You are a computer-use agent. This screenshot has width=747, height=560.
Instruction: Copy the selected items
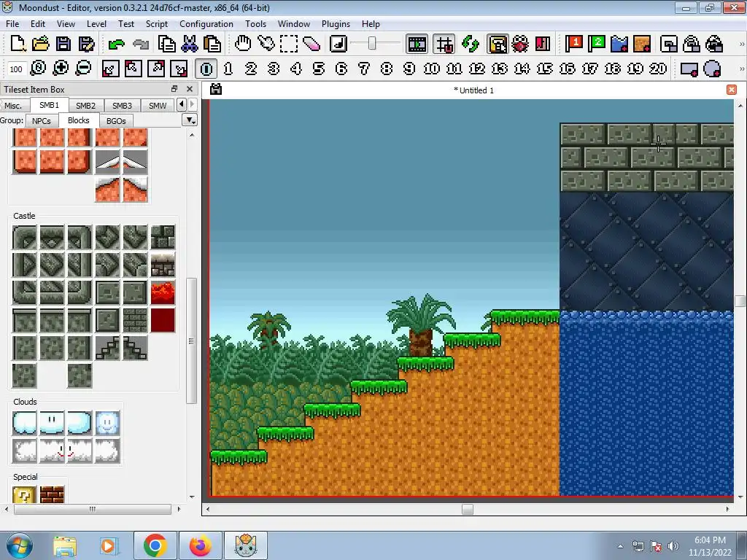(166, 44)
